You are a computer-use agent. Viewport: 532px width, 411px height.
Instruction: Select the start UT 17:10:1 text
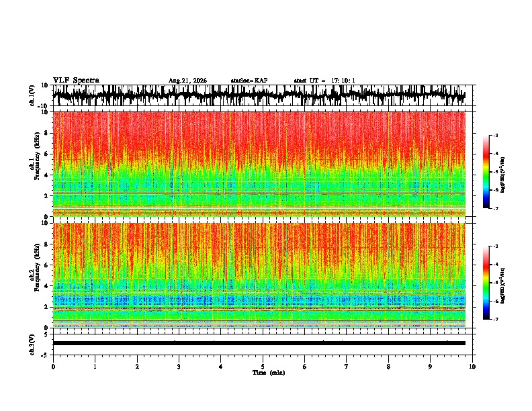[324, 81]
